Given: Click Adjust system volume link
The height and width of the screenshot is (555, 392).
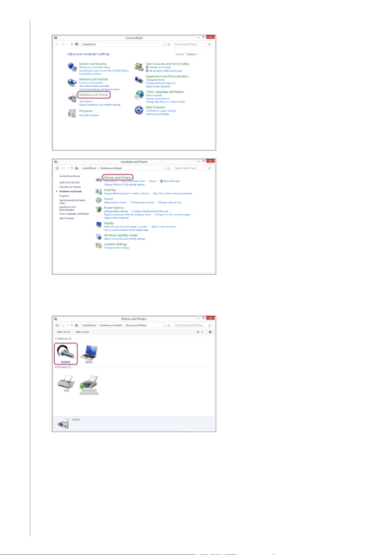Looking at the screenshot, I should 115,203.
